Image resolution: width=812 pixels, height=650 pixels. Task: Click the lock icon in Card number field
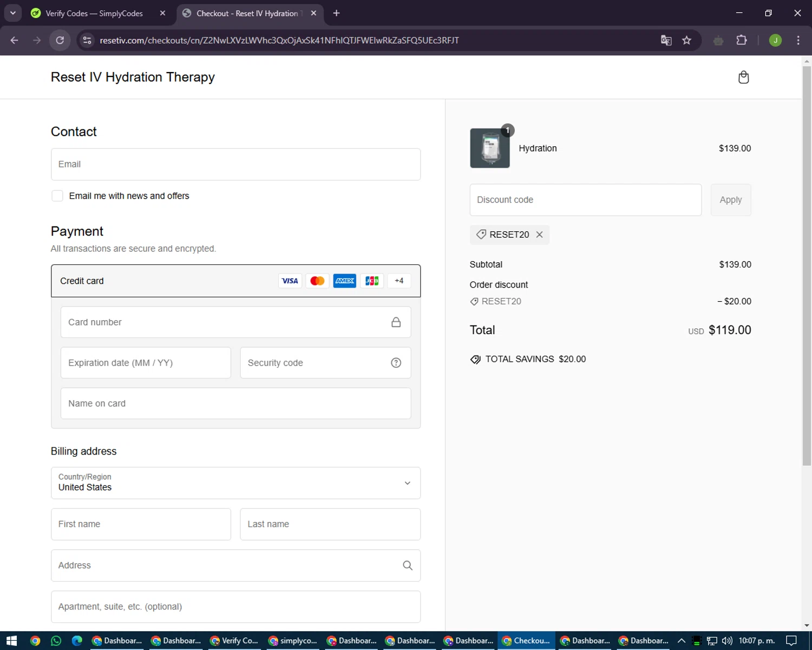[x=396, y=322]
